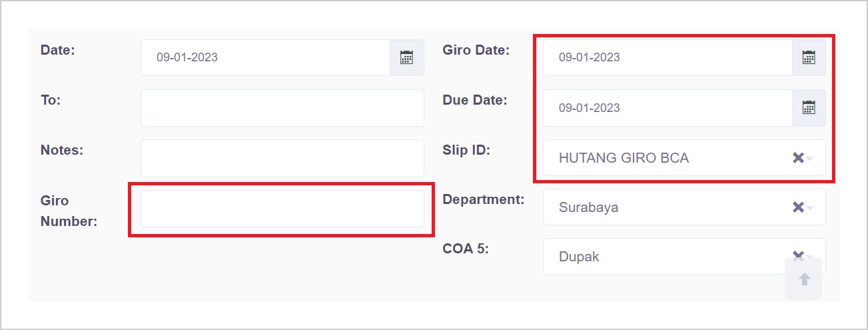The image size is (868, 330).
Task: Click into the Due Date field
Action: 667,108
